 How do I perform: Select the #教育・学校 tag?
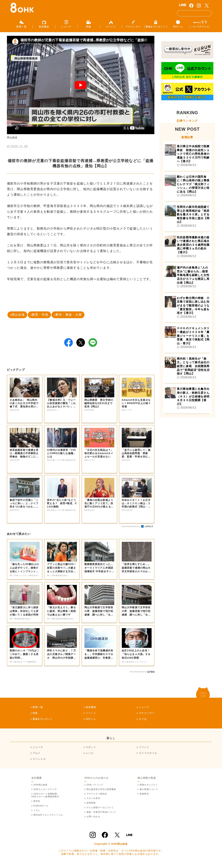[x=39, y=315]
